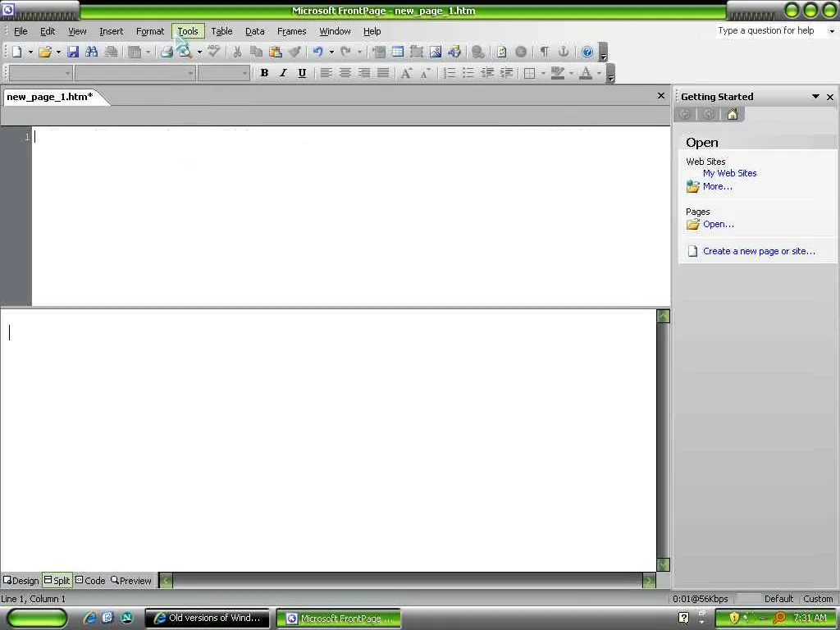840x630 pixels.
Task: Toggle Underline formatting
Action: pos(302,73)
